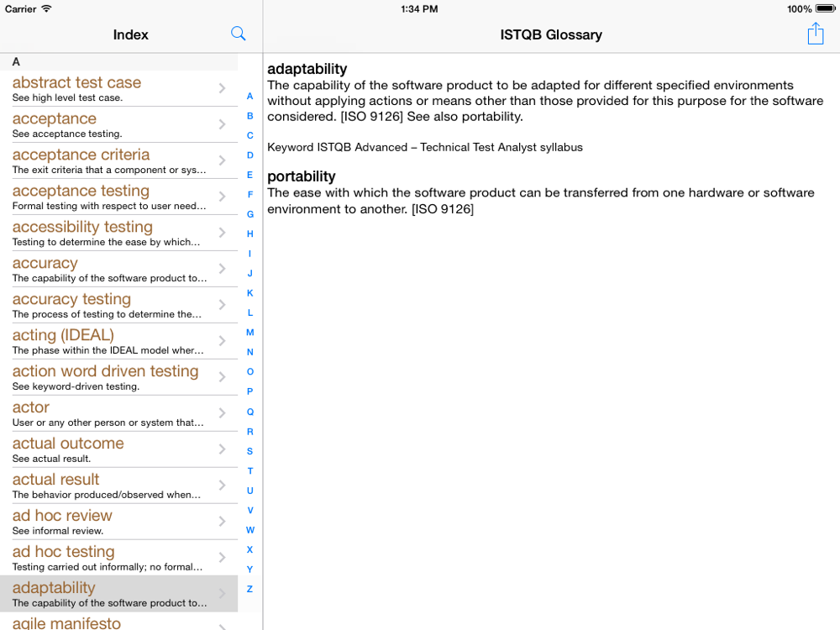Screen dimensions: 840x630
Task: Open the actual result entry
Action: tap(119, 486)
